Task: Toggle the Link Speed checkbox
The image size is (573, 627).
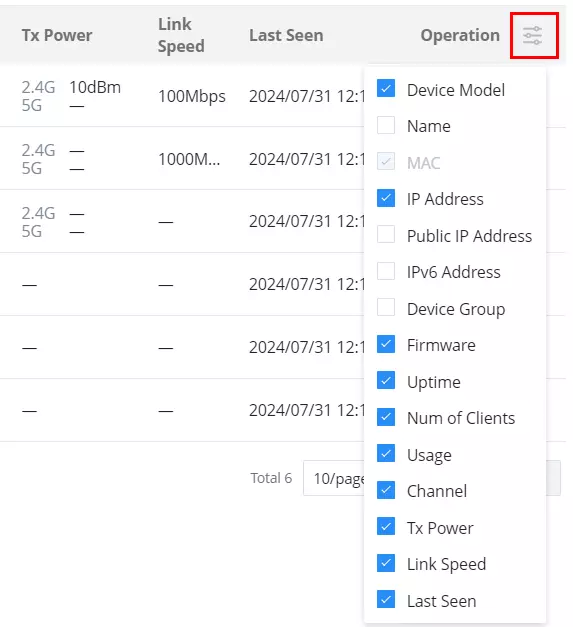Action: pos(386,563)
